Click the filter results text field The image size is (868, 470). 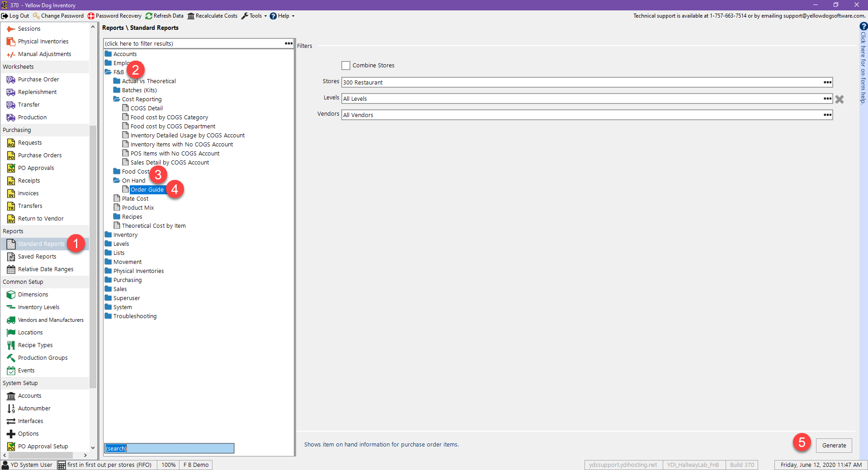pos(193,43)
